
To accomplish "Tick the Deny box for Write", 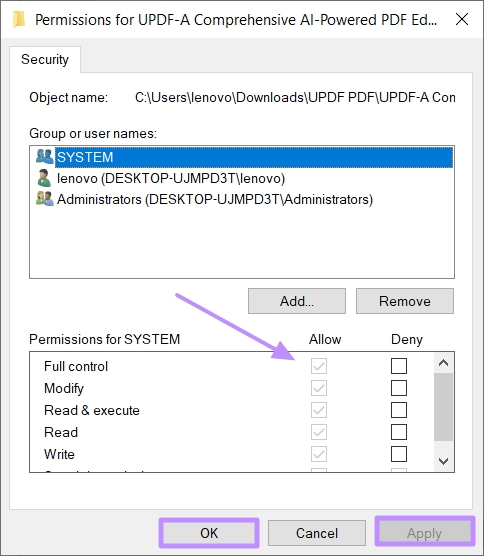I will tap(399, 454).
